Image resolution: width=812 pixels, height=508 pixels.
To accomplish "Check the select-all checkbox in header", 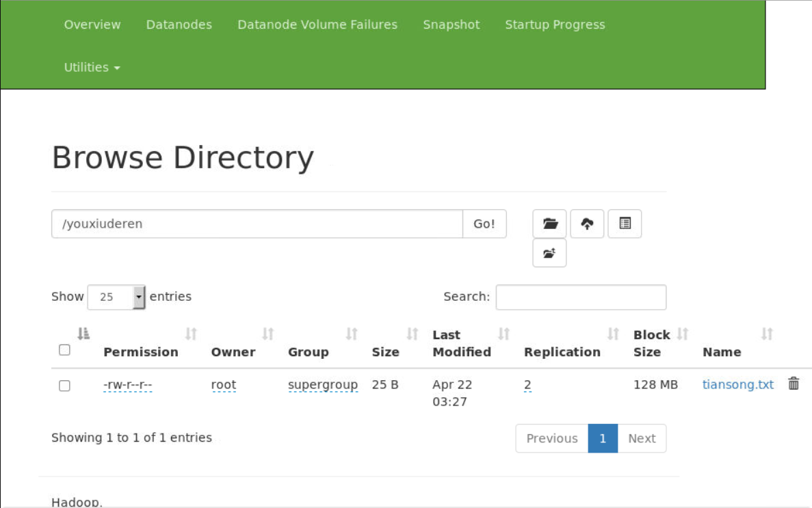I will pyautogui.click(x=65, y=350).
